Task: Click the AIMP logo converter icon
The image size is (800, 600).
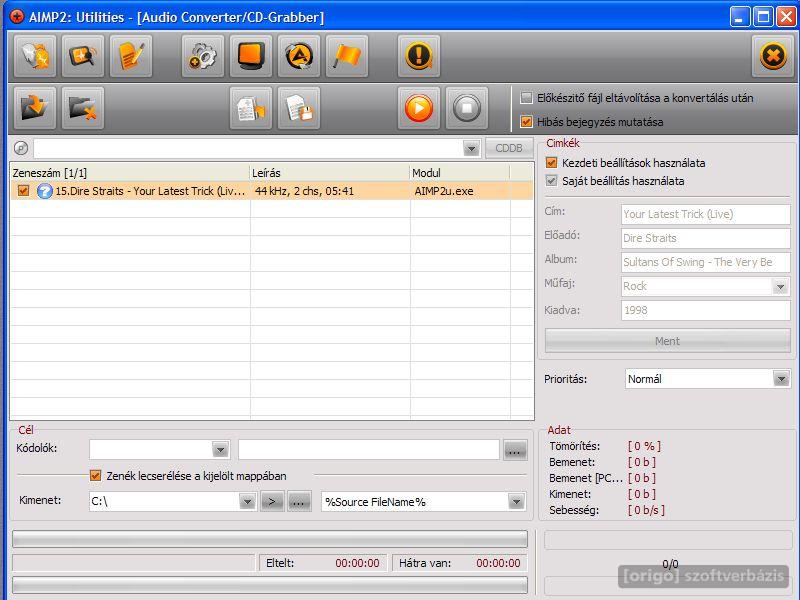Action: click(x=298, y=56)
